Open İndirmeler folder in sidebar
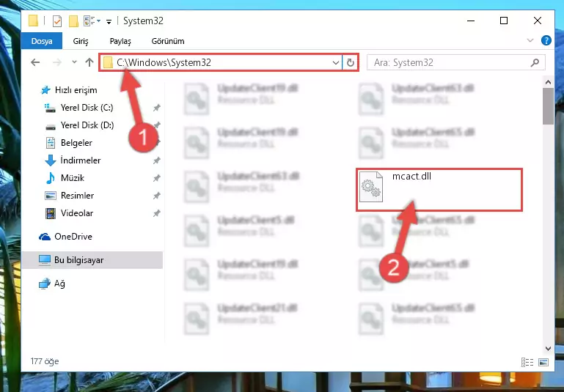This screenshot has width=564, height=392. (x=80, y=160)
